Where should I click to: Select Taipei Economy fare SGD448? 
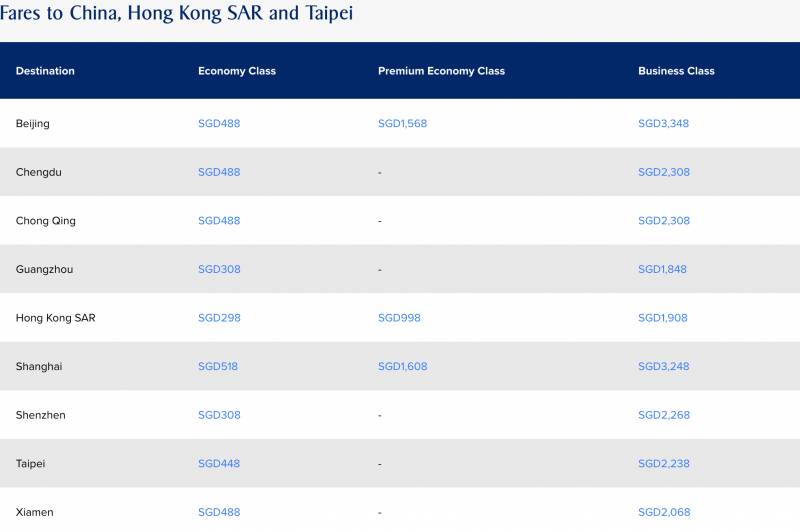(219, 464)
